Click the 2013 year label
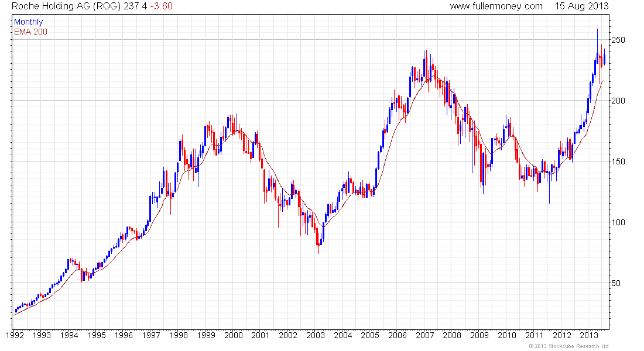Viewport: 644px width, 351px height. pyautogui.click(x=589, y=335)
